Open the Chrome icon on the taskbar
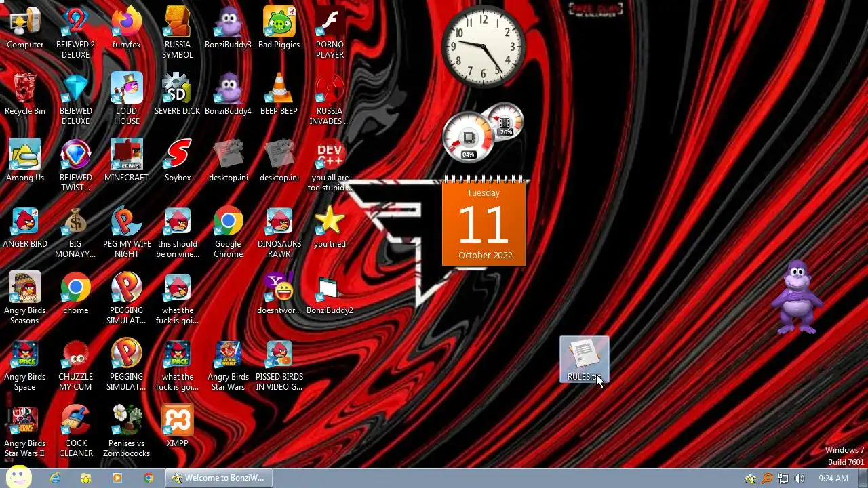The height and width of the screenshot is (488, 868). pos(149,478)
